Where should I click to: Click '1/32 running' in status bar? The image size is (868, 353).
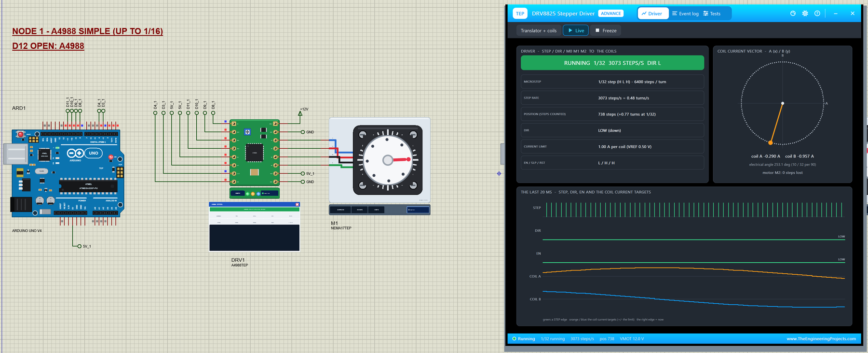[x=553, y=339]
